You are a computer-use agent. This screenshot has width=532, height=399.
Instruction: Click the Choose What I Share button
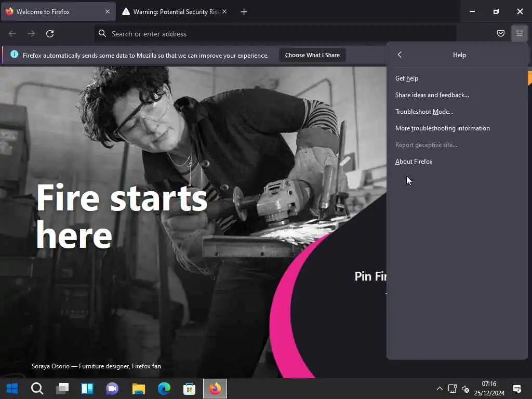pos(312,55)
